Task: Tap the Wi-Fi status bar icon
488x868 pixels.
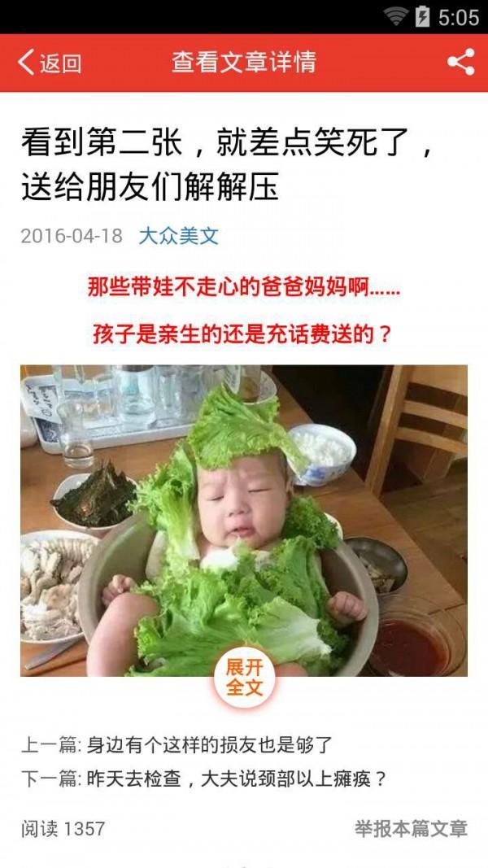Action: [x=395, y=17]
